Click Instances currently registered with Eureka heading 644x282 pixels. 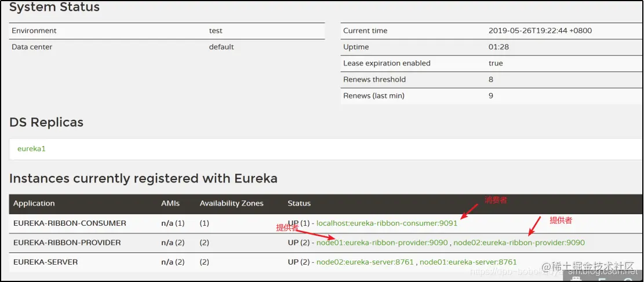(x=143, y=178)
